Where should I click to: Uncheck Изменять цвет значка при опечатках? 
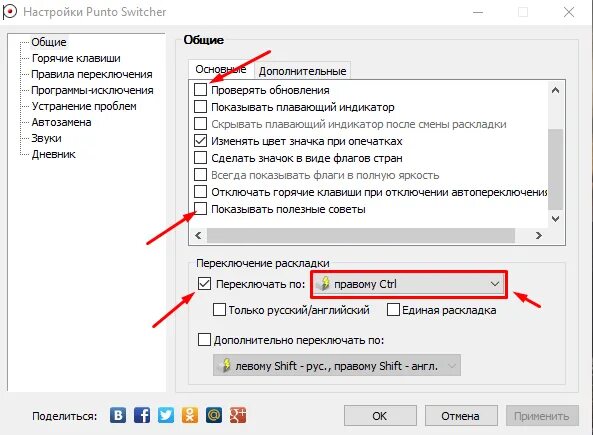(x=200, y=141)
